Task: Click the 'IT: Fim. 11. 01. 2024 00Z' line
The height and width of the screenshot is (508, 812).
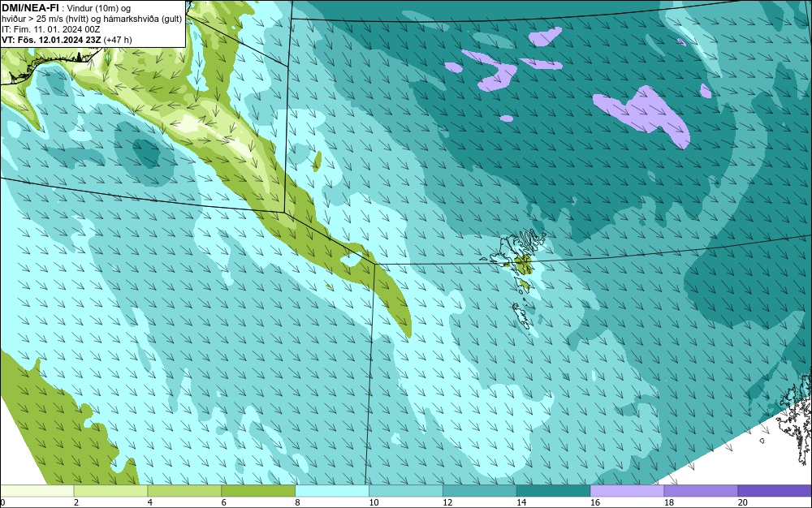Action: coord(50,29)
